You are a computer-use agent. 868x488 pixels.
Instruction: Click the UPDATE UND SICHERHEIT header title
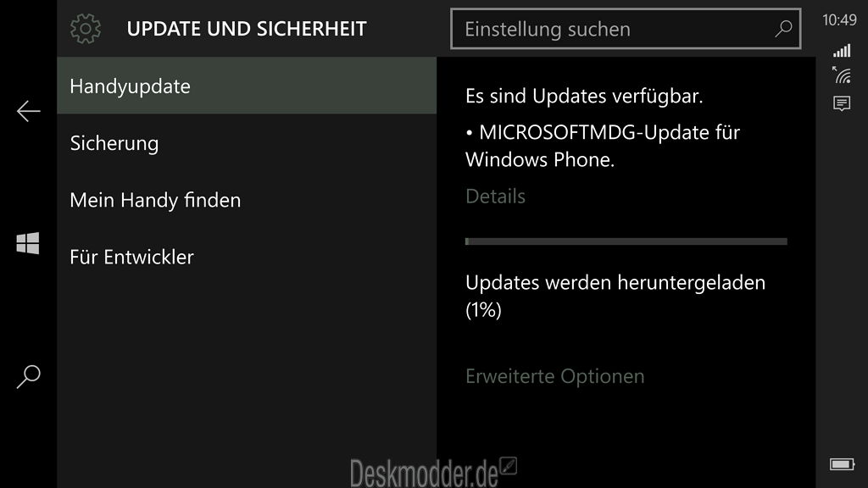coord(247,29)
